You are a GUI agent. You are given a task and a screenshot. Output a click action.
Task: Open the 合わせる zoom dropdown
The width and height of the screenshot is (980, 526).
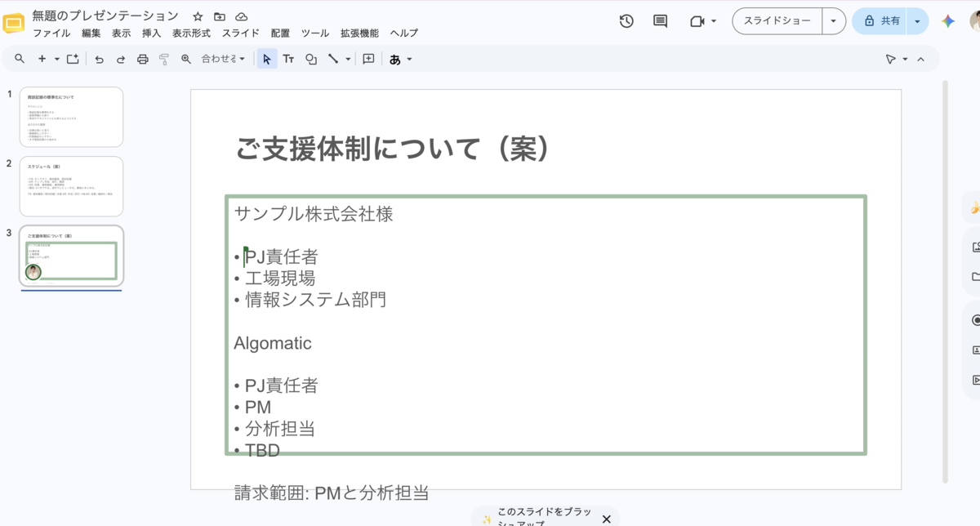[x=223, y=59]
